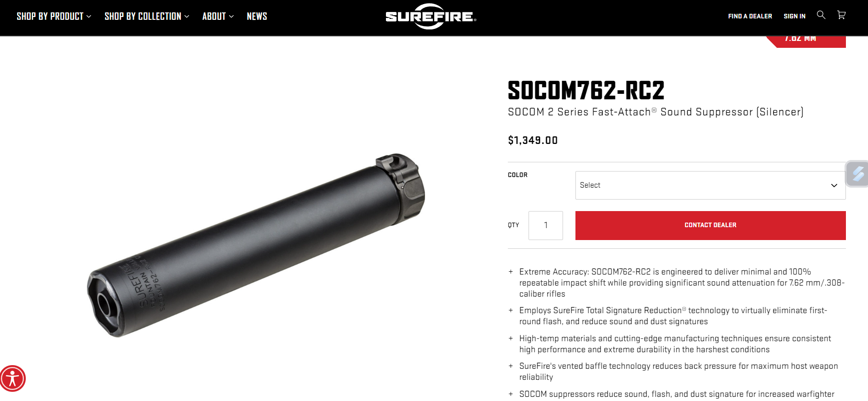This screenshot has width=868, height=401.
Task: Click the quantity input field
Action: click(x=546, y=225)
